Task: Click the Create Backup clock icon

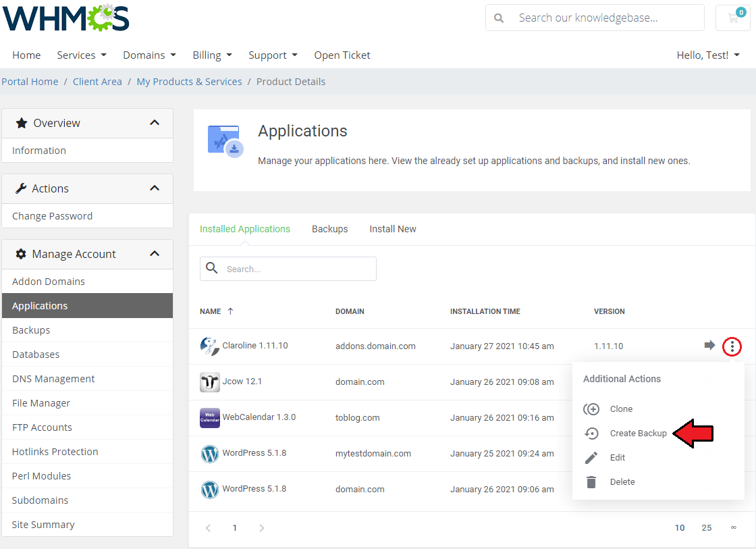Action: pos(591,434)
